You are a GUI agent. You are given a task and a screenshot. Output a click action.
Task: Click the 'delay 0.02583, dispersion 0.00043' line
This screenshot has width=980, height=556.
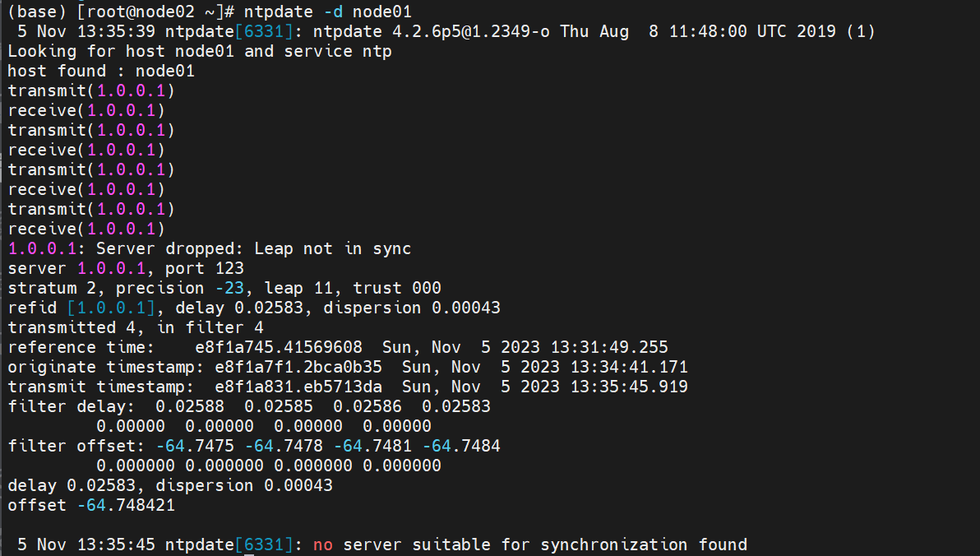click(170, 485)
